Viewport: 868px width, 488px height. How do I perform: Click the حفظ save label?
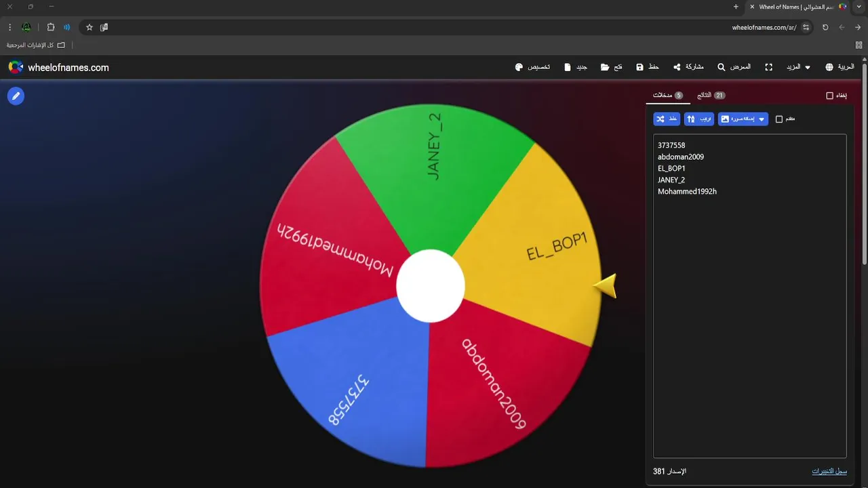pos(654,67)
